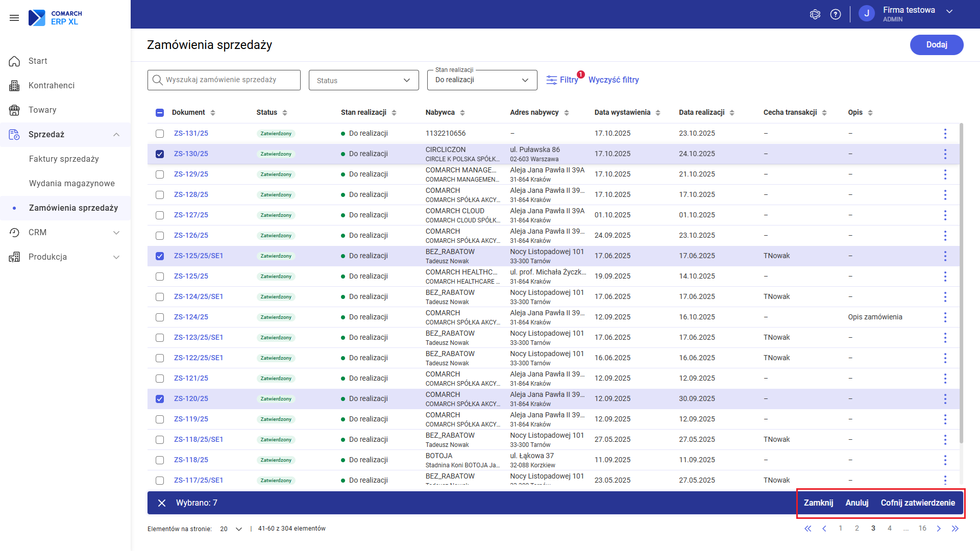Open Kontrahenci sidebar item
The image size is (980, 551).
click(51, 86)
